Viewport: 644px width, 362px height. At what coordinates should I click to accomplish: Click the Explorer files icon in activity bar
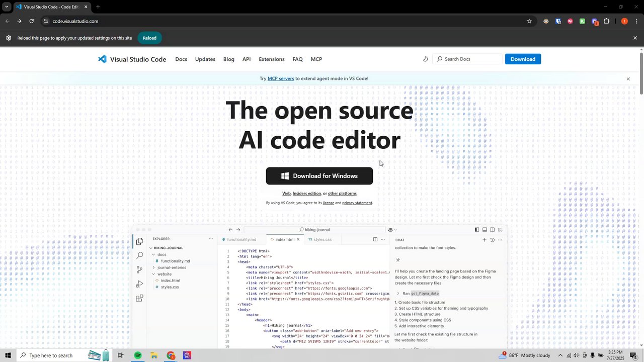coord(139,242)
